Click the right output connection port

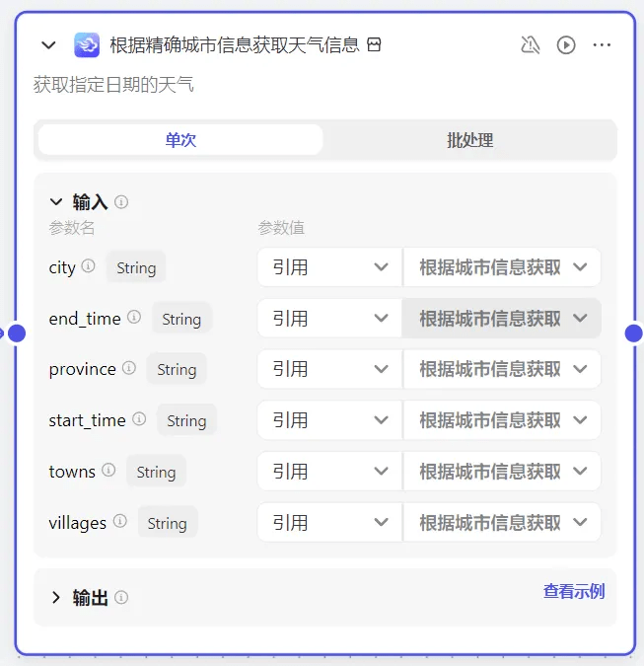(x=634, y=333)
